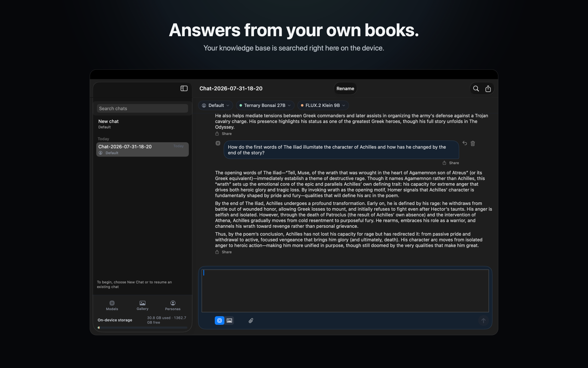Attach a file using the paperclip icon
The image size is (588, 368).
tap(251, 321)
